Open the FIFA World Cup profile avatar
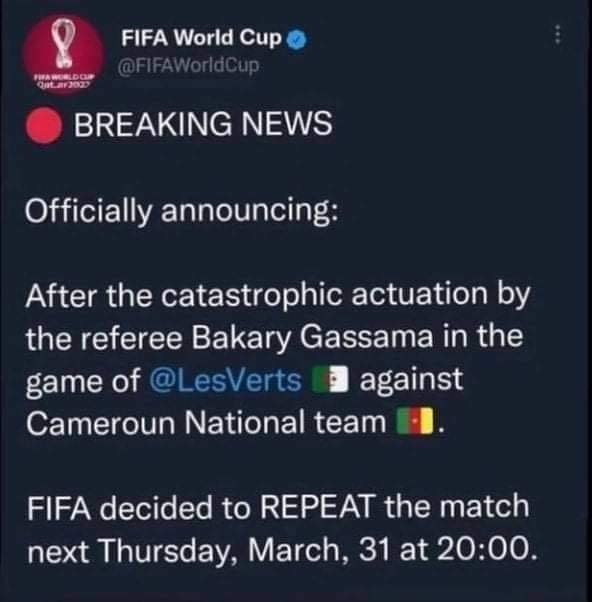The width and height of the screenshot is (592, 602). tap(63, 53)
